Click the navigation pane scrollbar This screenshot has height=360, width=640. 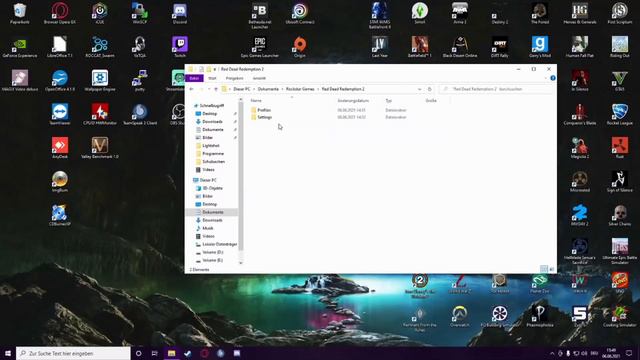[240, 176]
